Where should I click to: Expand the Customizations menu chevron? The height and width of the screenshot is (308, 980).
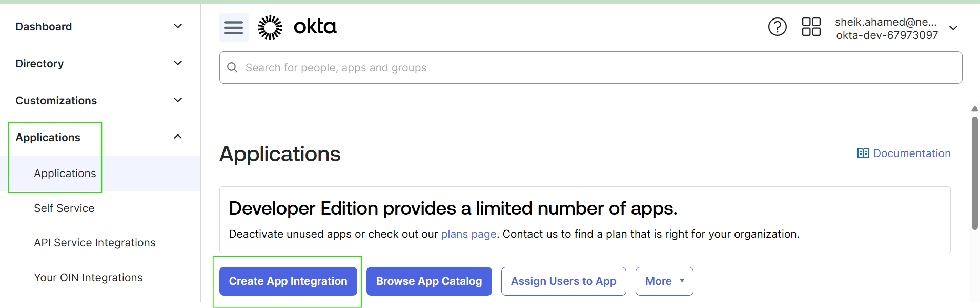(x=178, y=100)
